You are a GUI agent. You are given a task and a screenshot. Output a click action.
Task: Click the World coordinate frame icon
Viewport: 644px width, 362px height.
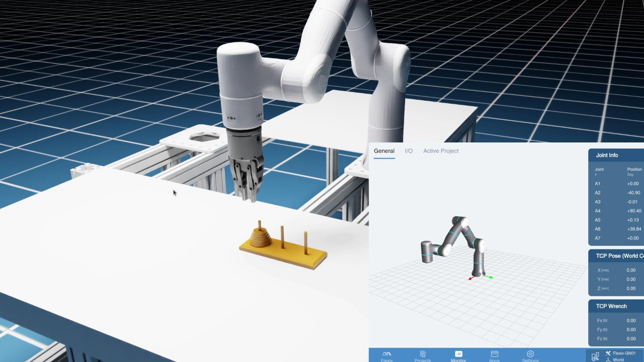(x=608, y=360)
